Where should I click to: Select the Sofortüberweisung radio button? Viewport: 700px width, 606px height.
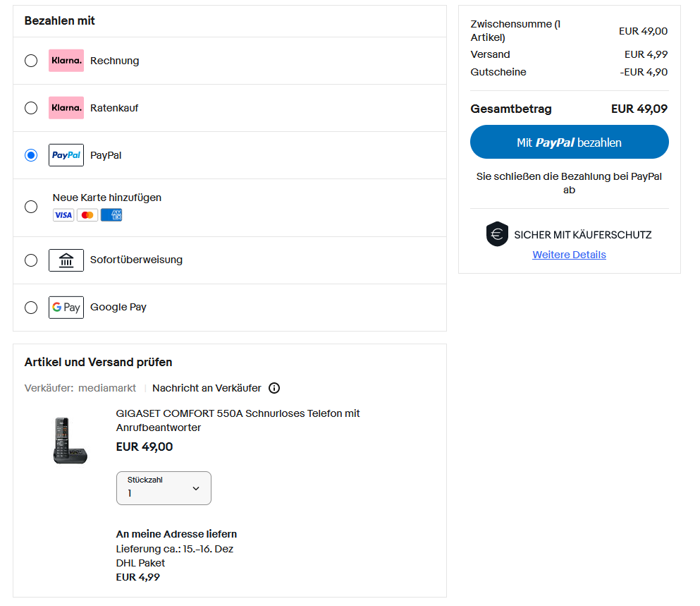(31, 260)
